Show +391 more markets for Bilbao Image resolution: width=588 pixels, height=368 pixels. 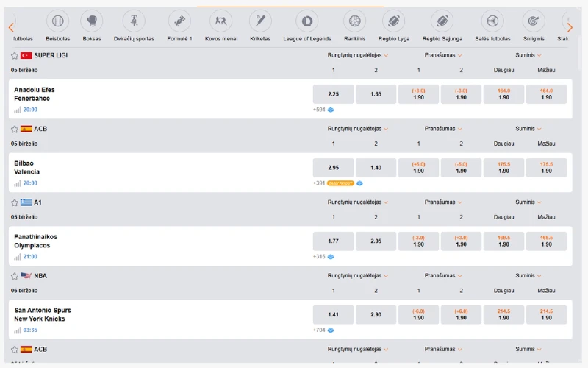point(319,183)
